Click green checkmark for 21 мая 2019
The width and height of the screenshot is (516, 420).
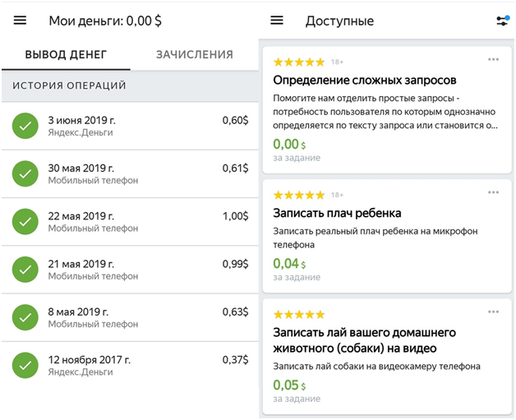[25, 270]
